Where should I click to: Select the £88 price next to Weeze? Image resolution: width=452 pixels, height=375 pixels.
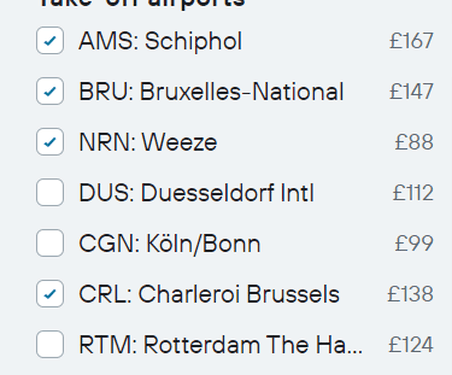pyautogui.click(x=414, y=142)
